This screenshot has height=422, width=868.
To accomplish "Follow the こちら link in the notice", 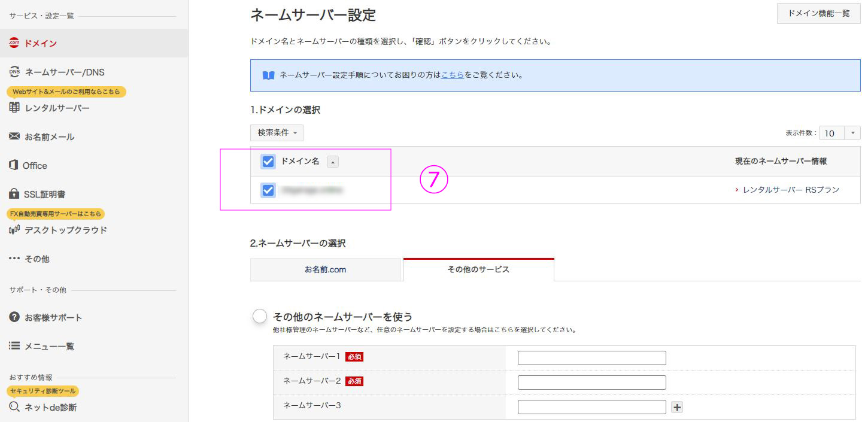I will (453, 75).
